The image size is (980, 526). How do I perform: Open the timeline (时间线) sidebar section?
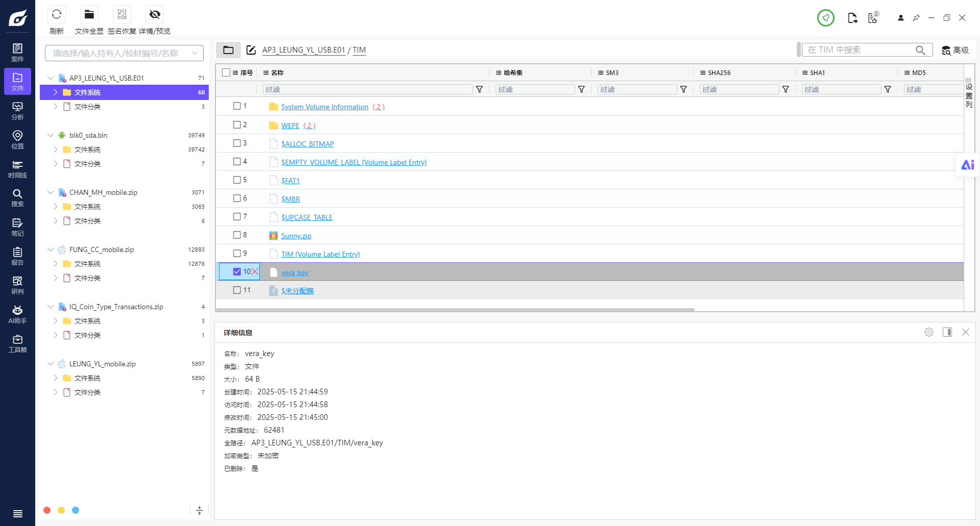pyautogui.click(x=17, y=169)
